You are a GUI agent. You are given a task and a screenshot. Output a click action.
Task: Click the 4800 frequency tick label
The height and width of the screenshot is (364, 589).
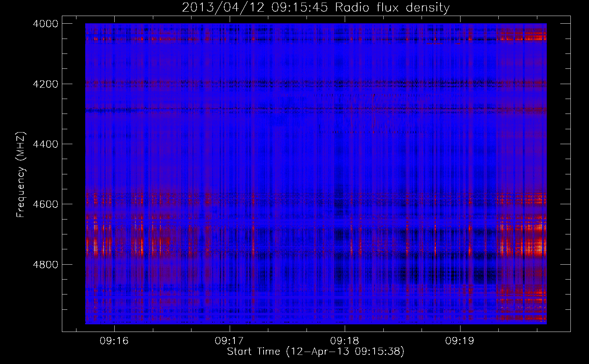tap(46, 265)
